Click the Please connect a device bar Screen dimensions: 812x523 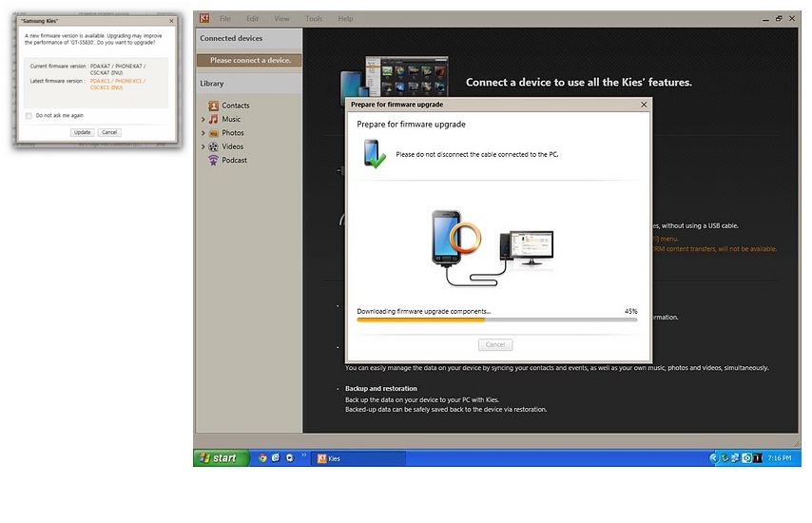pyautogui.click(x=249, y=60)
